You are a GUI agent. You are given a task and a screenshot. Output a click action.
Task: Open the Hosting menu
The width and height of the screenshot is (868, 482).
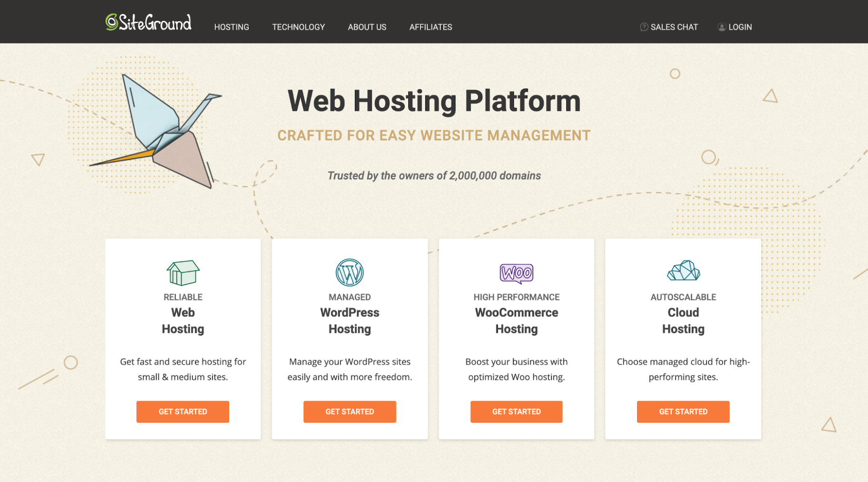click(231, 27)
